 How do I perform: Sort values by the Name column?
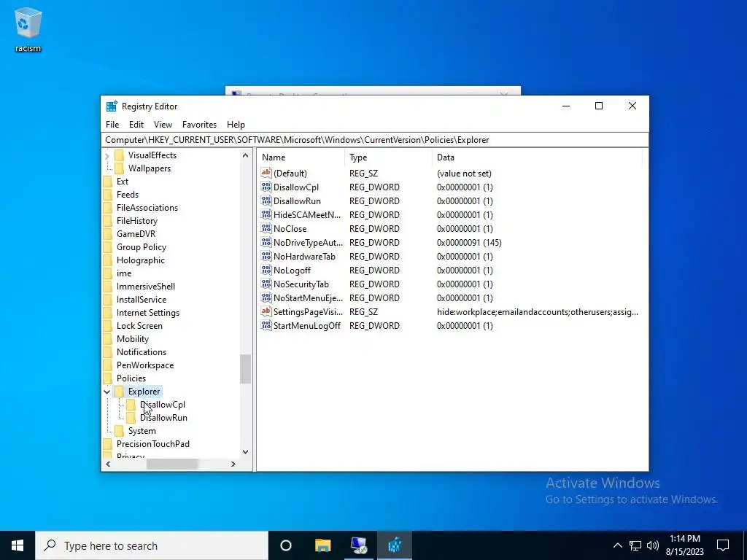coord(301,157)
